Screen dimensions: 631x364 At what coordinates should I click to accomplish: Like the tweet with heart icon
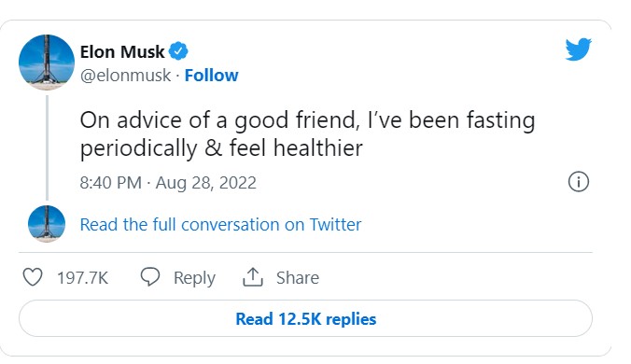tap(32, 277)
